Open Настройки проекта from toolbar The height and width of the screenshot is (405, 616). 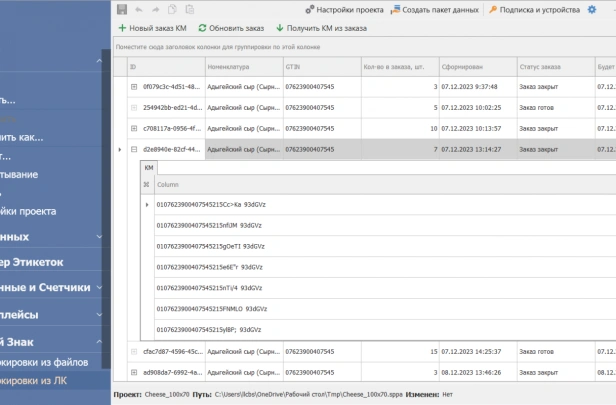[x=345, y=10]
